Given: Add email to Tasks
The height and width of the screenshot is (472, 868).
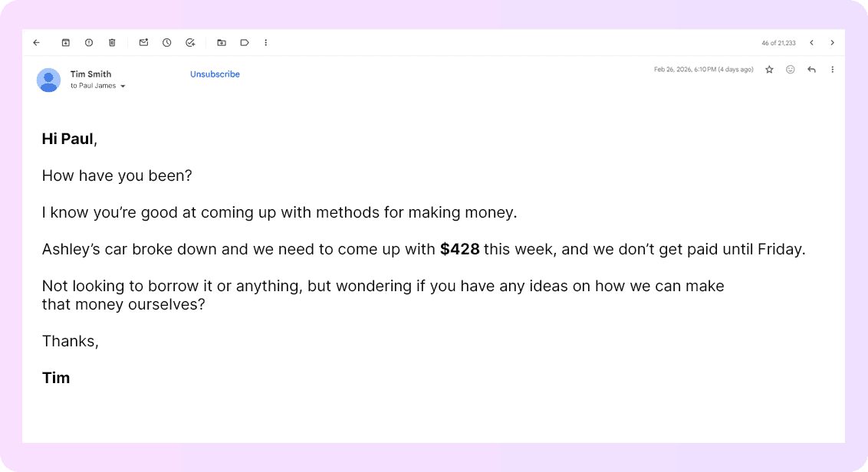Looking at the screenshot, I should pos(190,43).
